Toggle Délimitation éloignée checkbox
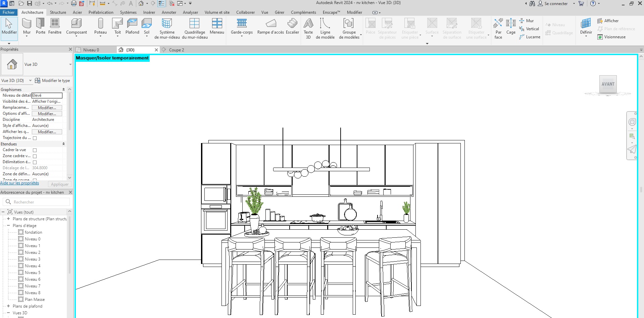Screen dimensions: 644x318 [x=35, y=162]
